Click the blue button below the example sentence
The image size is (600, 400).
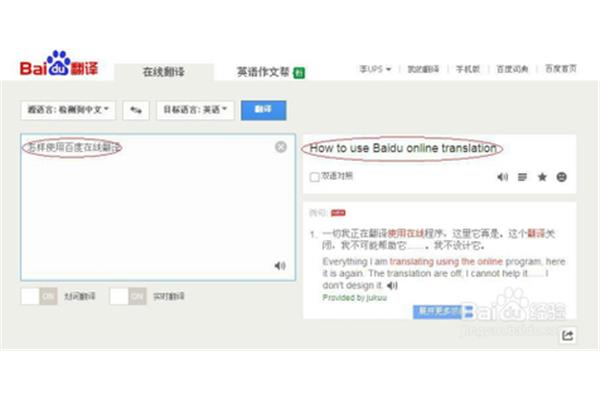click(443, 312)
